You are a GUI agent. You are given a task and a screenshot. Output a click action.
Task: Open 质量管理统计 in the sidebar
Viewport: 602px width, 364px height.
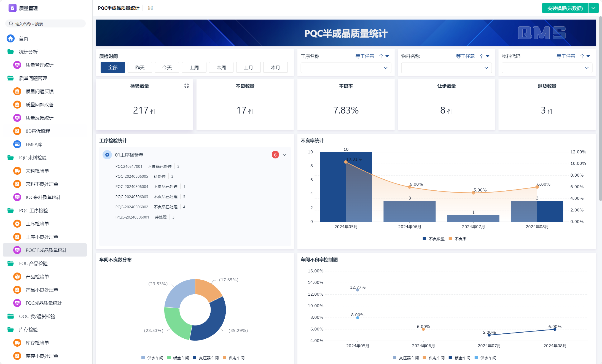coord(39,65)
